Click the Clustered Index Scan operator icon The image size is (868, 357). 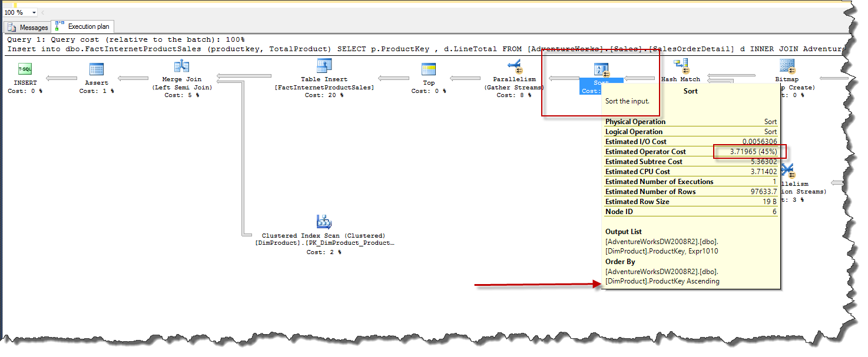[323, 221]
